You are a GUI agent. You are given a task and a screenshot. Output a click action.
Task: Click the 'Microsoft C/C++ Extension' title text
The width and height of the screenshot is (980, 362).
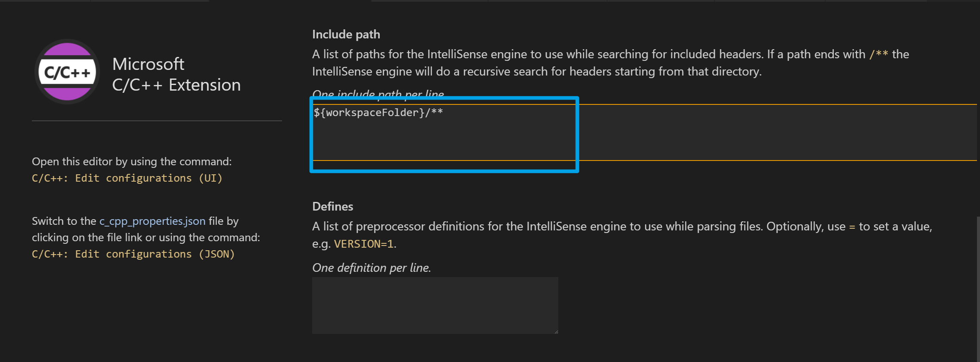[x=176, y=74]
